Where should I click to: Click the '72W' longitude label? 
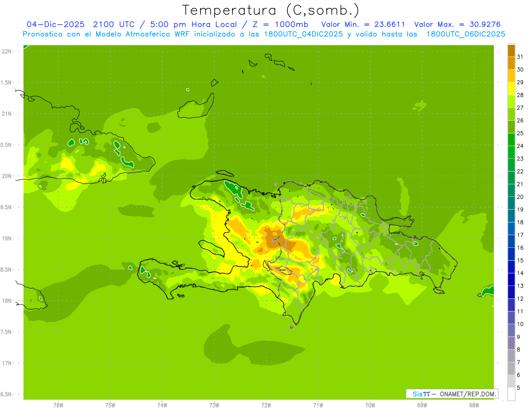[266, 405]
